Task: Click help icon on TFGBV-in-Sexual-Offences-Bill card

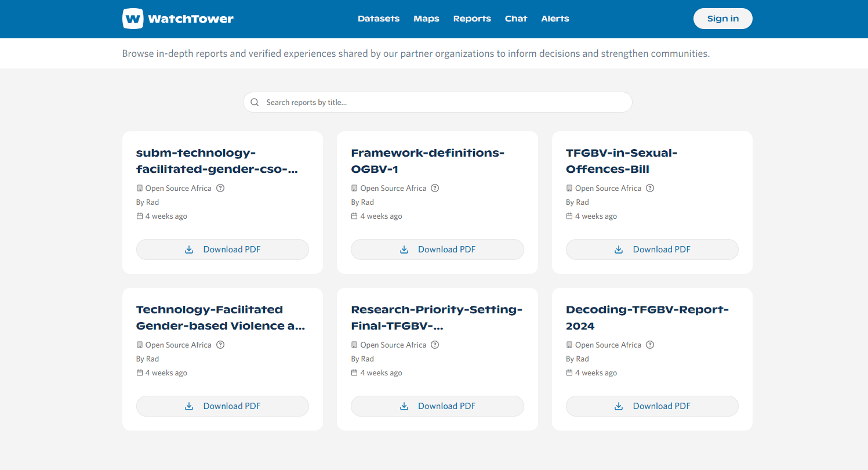Action: click(650, 188)
